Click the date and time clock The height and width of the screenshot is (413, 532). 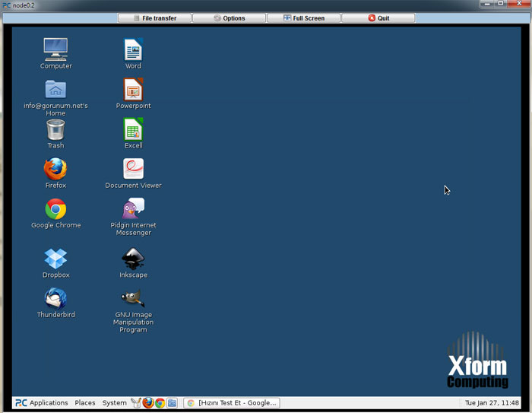pyautogui.click(x=492, y=403)
